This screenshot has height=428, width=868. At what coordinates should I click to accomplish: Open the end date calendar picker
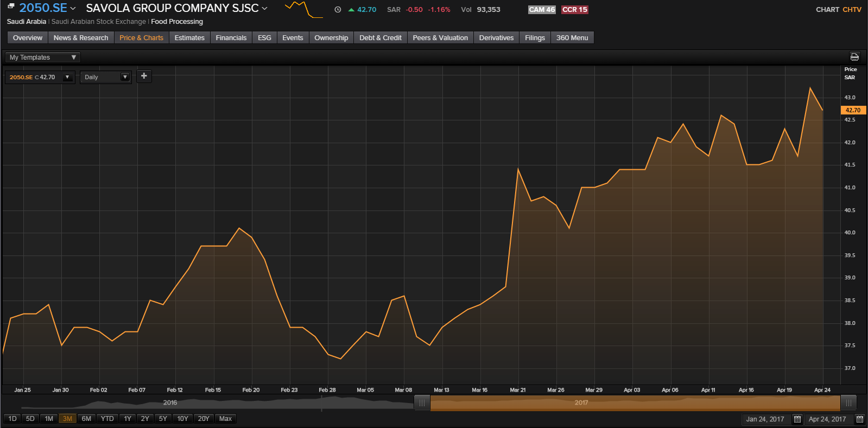pos(859,419)
